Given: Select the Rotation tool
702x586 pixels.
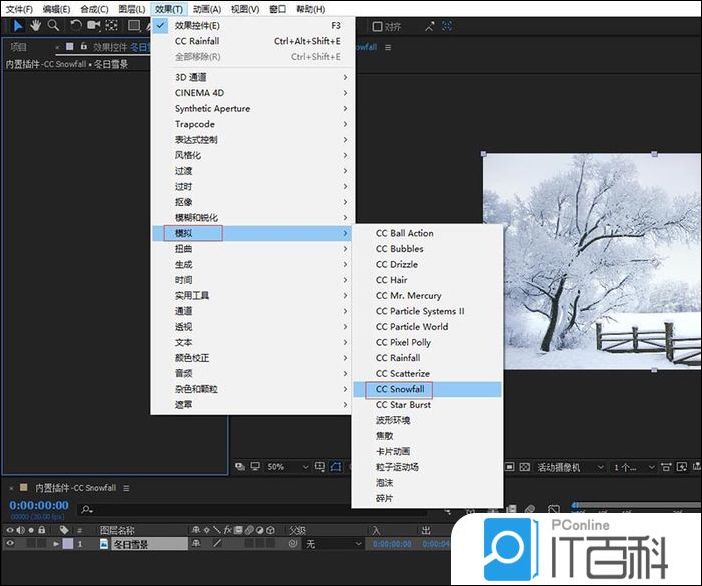Looking at the screenshot, I should pos(76,26).
